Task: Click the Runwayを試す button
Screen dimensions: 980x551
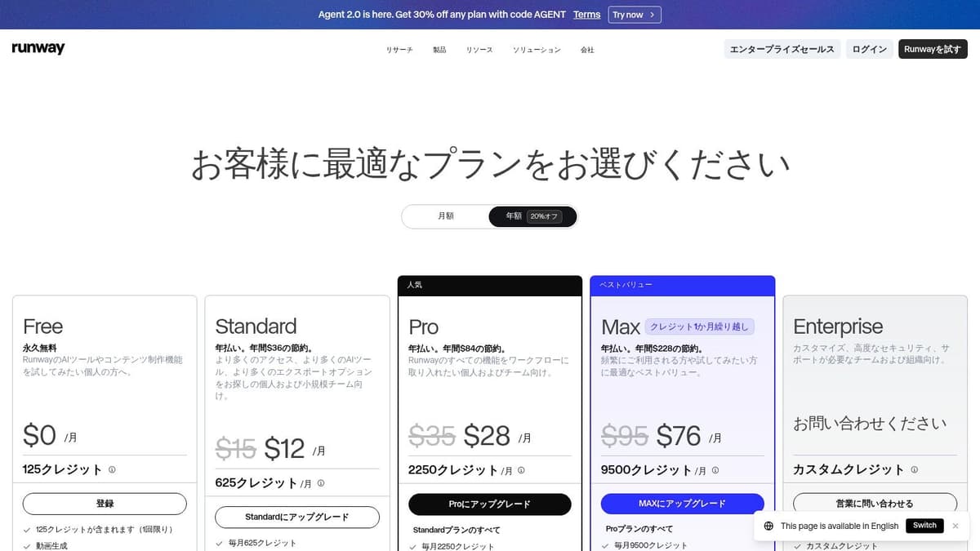Action: click(933, 49)
